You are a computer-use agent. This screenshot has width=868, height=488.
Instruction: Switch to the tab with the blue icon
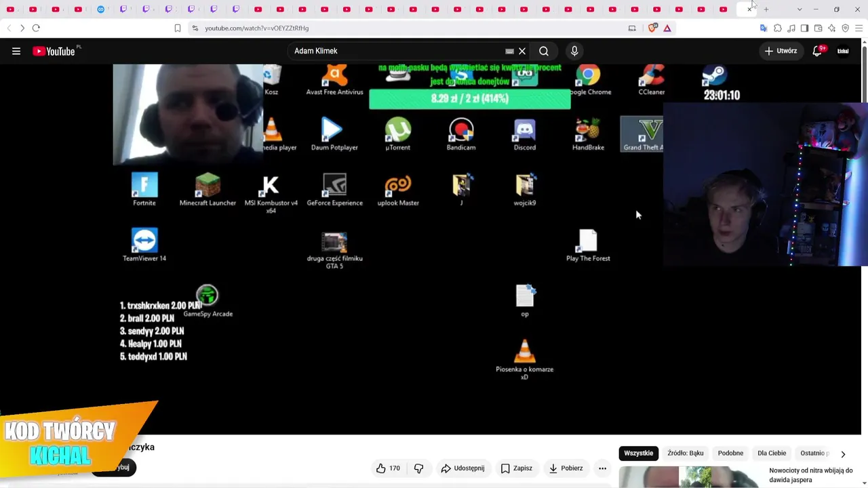101,9
